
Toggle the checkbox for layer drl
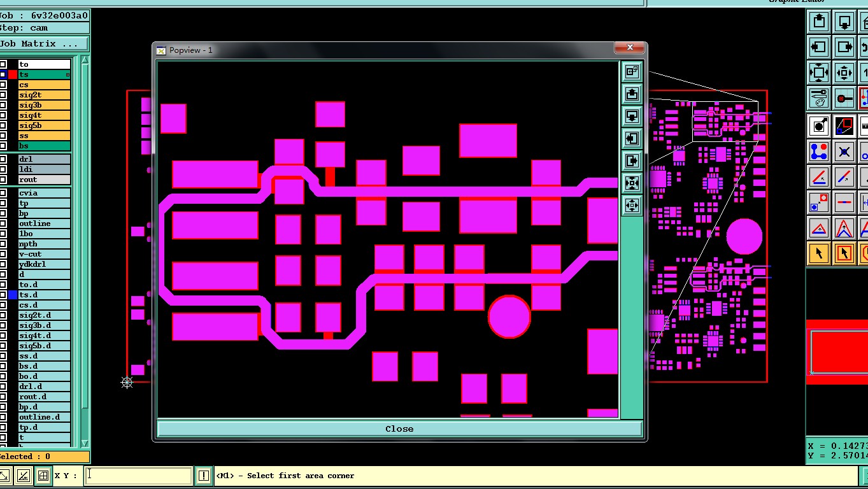pyautogui.click(x=3, y=159)
